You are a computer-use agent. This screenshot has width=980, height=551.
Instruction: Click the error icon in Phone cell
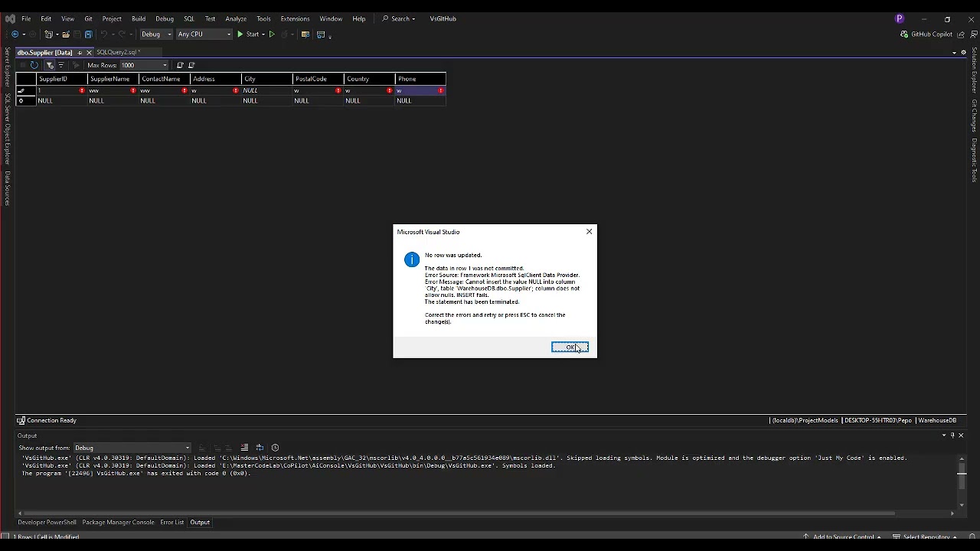click(x=441, y=90)
